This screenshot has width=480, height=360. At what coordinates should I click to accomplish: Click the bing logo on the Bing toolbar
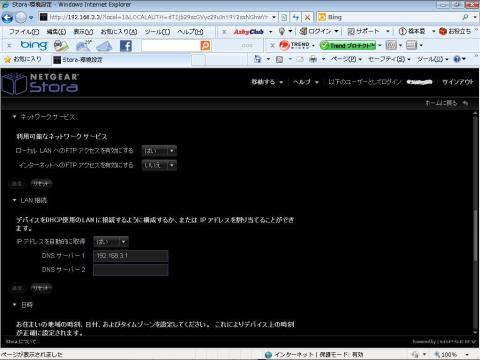[34, 45]
